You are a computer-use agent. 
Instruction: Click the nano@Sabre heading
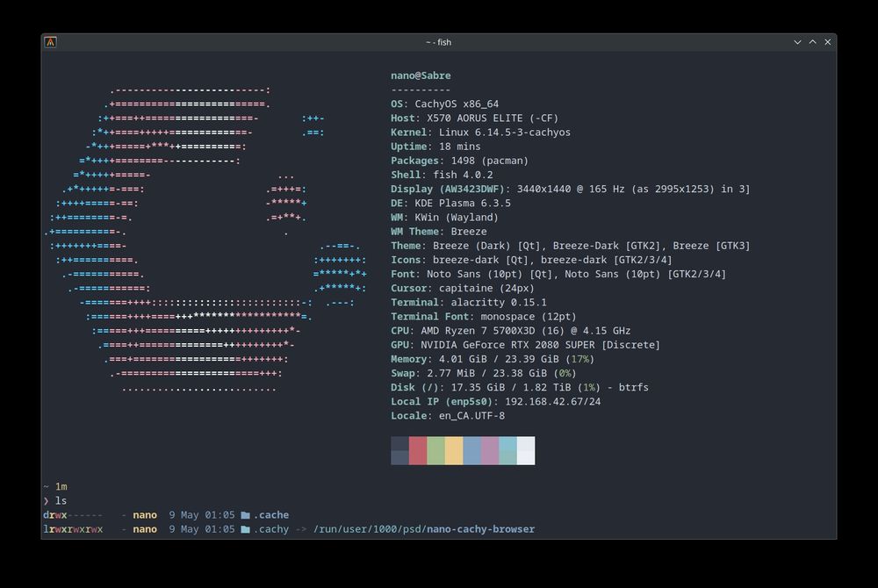(421, 75)
